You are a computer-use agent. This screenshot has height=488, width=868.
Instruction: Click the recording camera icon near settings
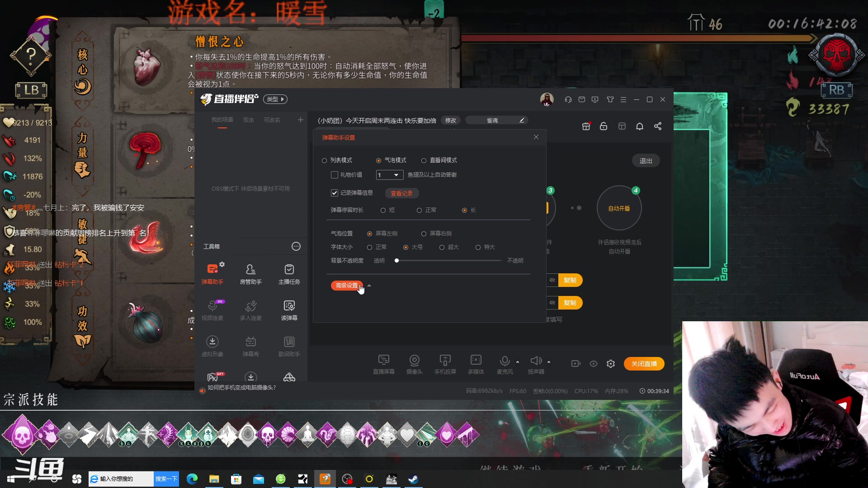coord(576,364)
